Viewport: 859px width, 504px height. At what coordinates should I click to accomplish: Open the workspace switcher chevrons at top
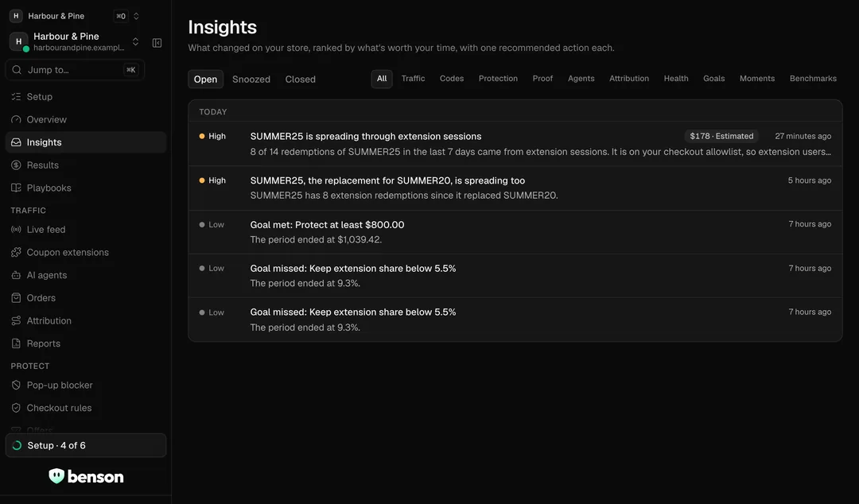tap(136, 16)
